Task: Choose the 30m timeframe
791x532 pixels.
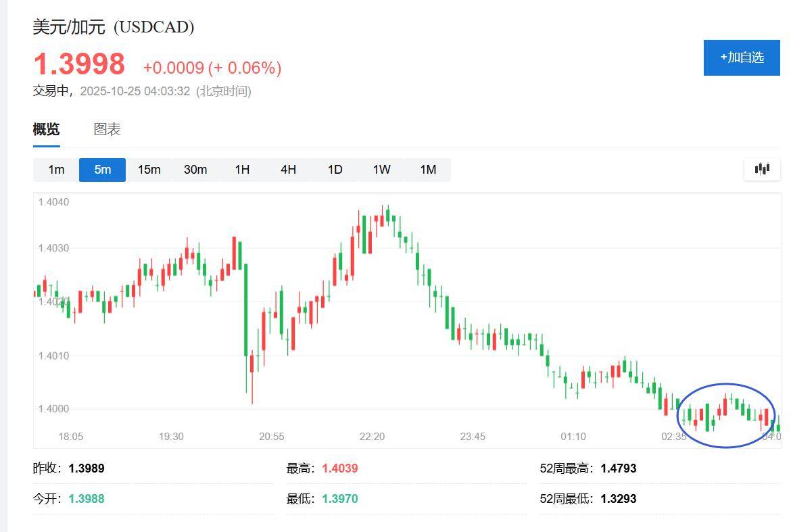Action: pos(195,170)
